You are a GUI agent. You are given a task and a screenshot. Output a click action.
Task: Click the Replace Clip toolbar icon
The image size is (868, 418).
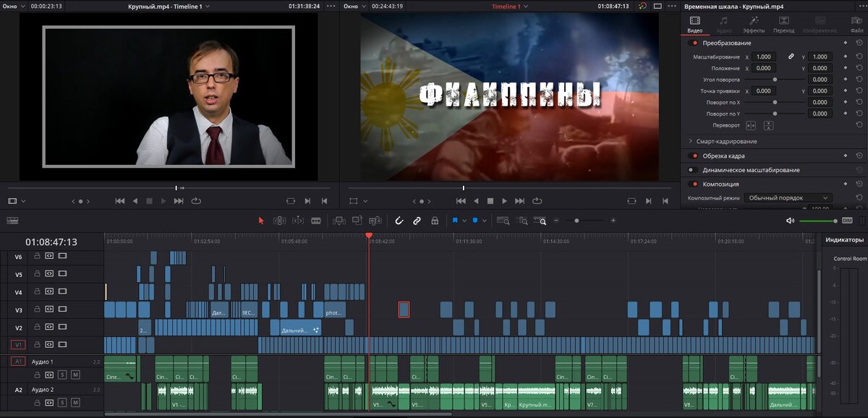pyautogui.click(x=375, y=221)
